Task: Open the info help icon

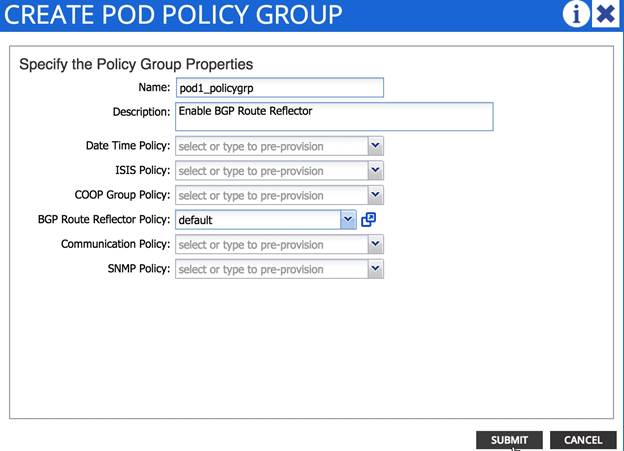Action: (x=576, y=14)
